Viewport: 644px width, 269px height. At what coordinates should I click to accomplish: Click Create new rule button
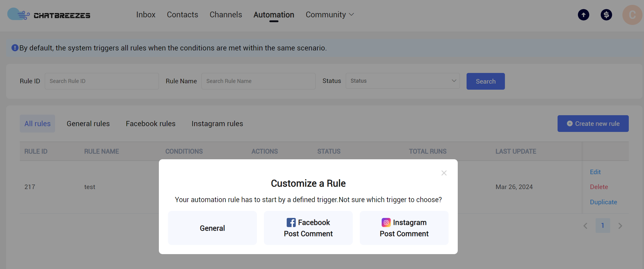(593, 123)
